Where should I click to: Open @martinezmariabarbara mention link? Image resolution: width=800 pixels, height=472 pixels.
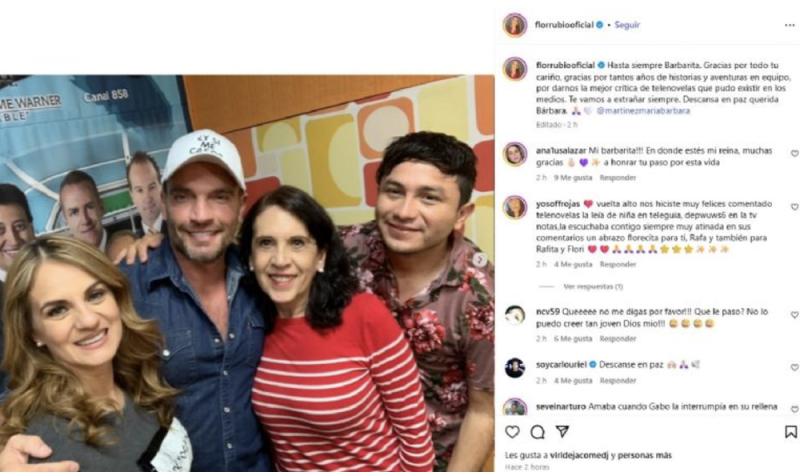tap(643, 111)
